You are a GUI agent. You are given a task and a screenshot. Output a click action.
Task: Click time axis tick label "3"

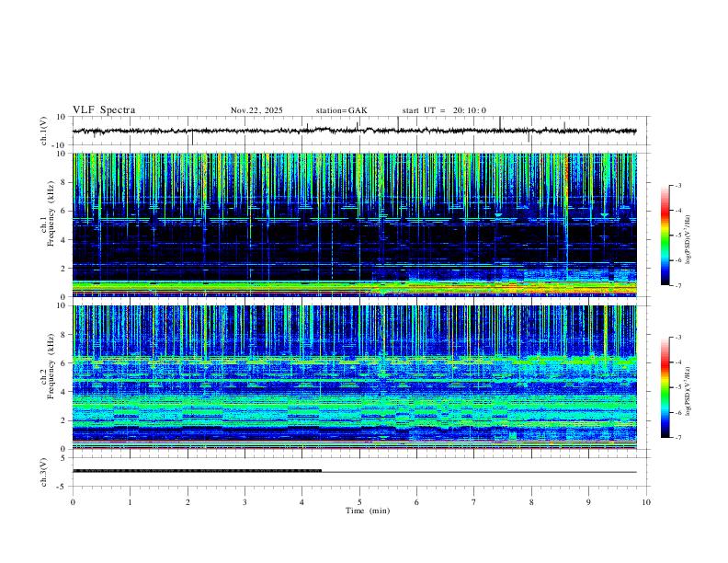[245, 502]
